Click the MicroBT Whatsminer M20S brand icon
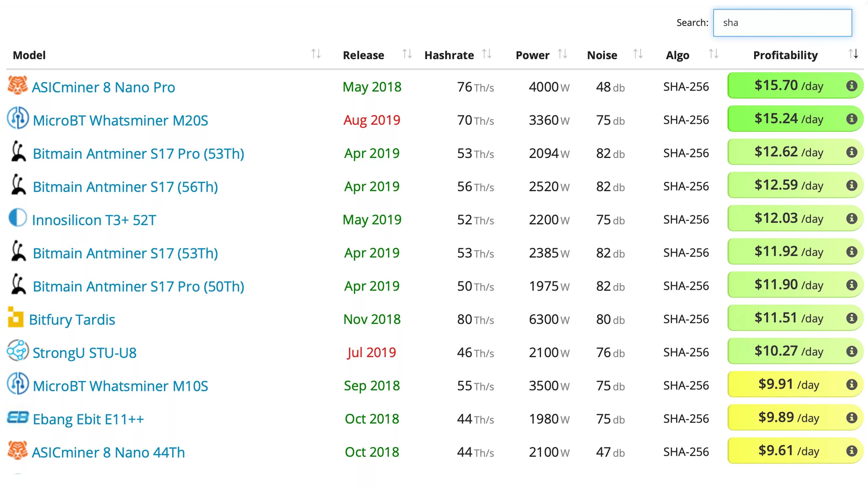868x488 pixels. (x=18, y=119)
